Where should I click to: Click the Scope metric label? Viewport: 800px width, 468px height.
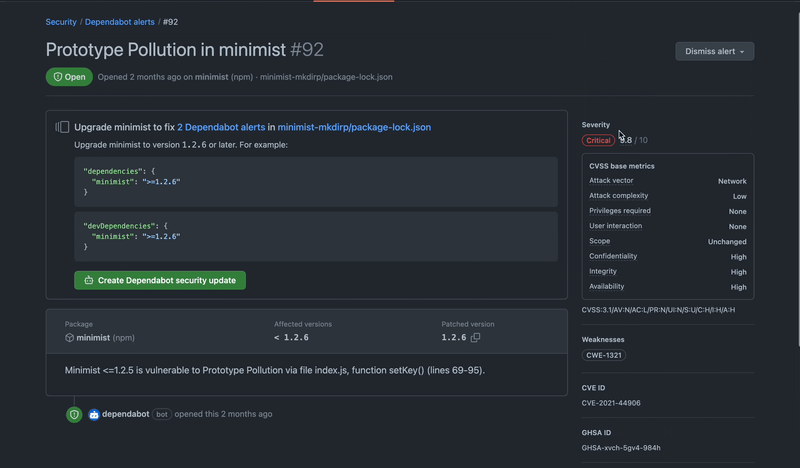pyautogui.click(x=599, y=241)
